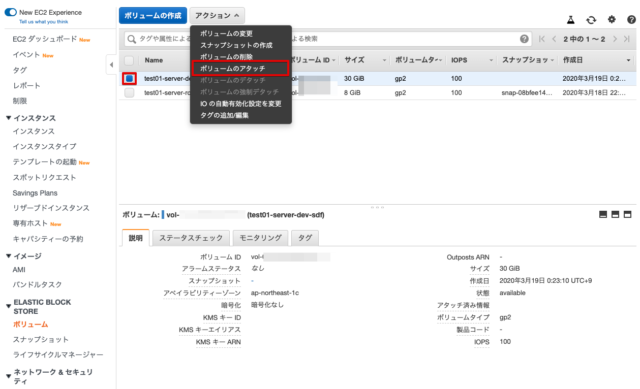Open スナップショット in the sidebar
Image resolution: width=640 pixels, height=389 pixels.
(x=41, y=340)
